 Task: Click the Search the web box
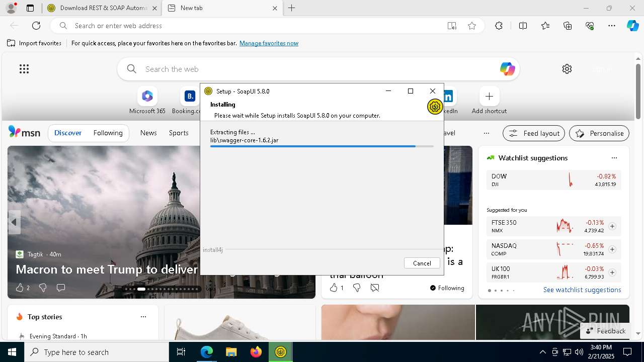click(319, 69)
